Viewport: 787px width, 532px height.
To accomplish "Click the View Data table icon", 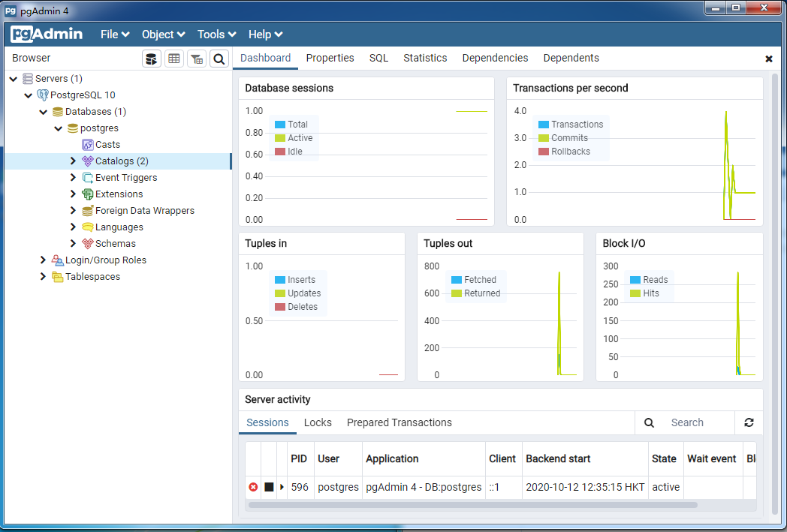I will [x=174, y=59].
